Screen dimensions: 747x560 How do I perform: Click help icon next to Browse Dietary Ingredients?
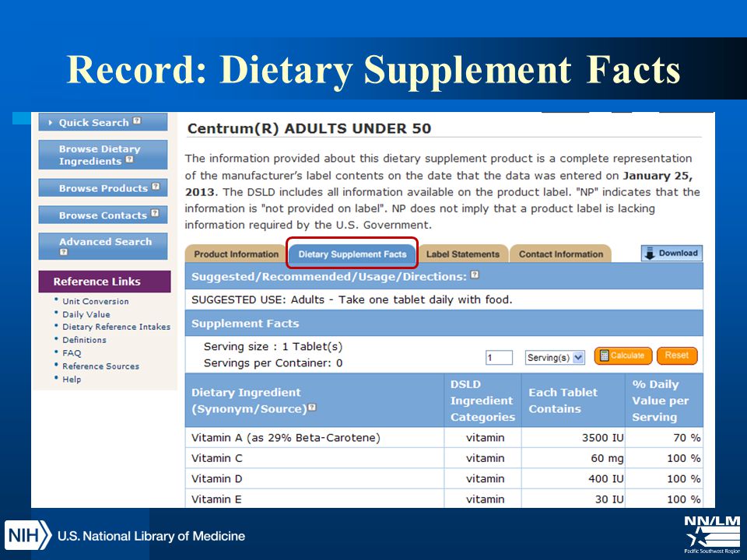tap(130, 159)
